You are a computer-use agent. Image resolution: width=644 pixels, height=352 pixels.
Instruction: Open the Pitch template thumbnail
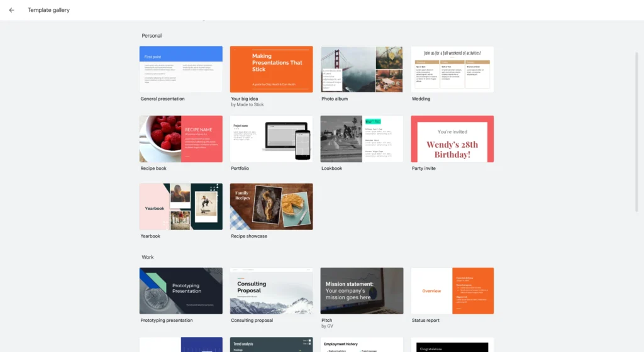pos(362,291)
